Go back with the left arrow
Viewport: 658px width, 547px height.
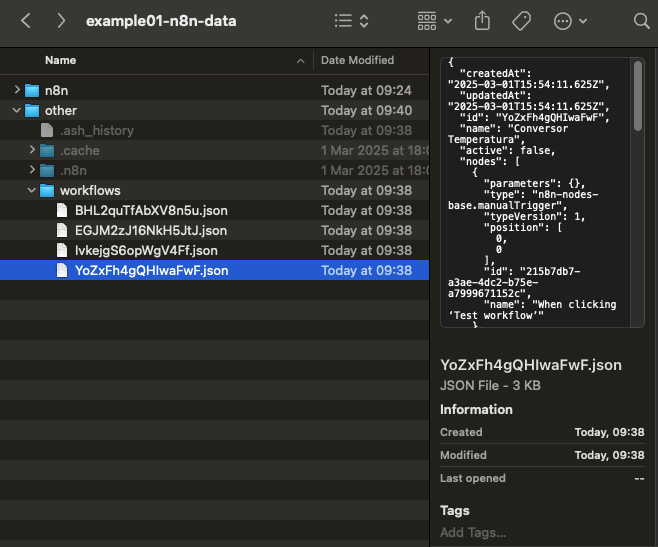click(x=26, y=21)
